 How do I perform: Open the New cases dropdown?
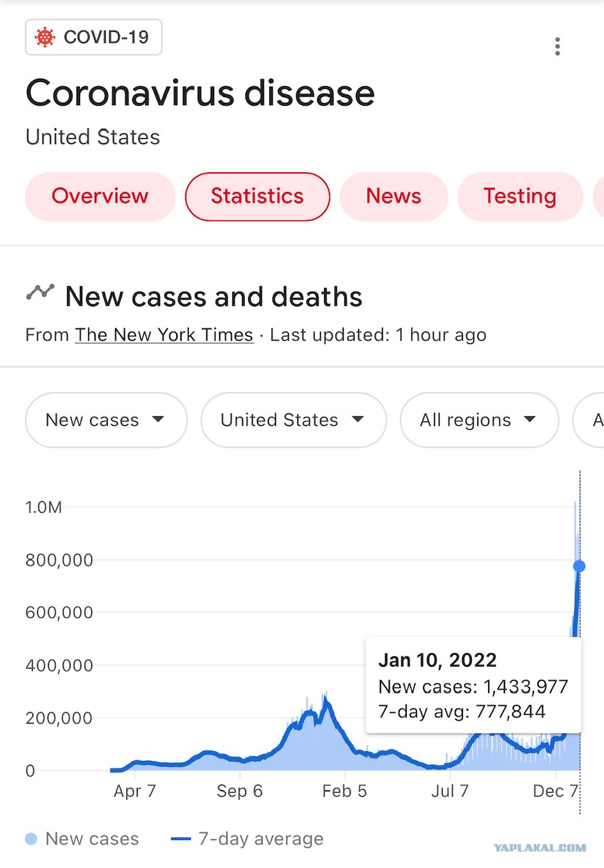106,420
